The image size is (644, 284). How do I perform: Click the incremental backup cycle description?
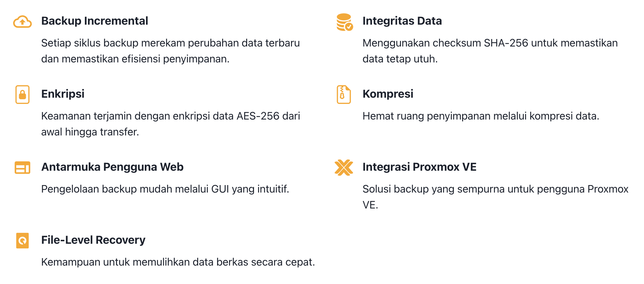pos(171,51)
